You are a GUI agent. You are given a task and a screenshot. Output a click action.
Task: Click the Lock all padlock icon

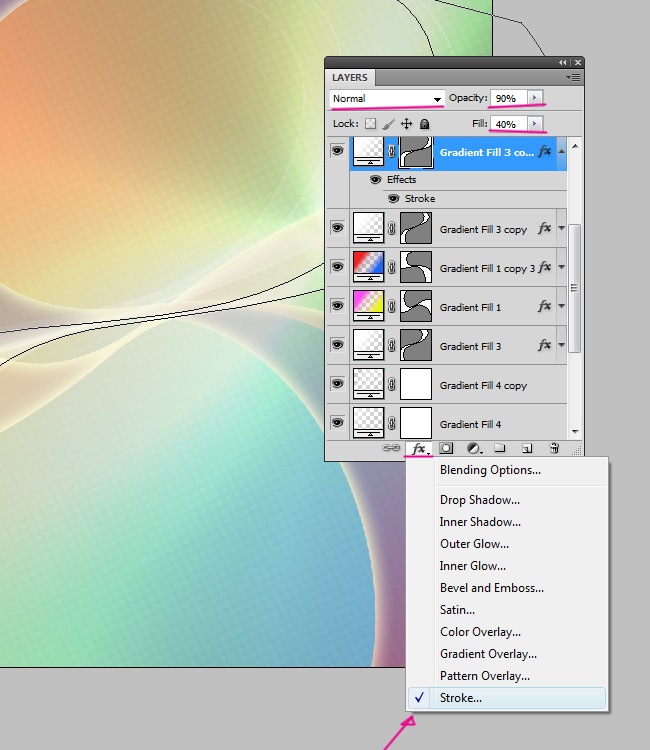tap(424, 124)
